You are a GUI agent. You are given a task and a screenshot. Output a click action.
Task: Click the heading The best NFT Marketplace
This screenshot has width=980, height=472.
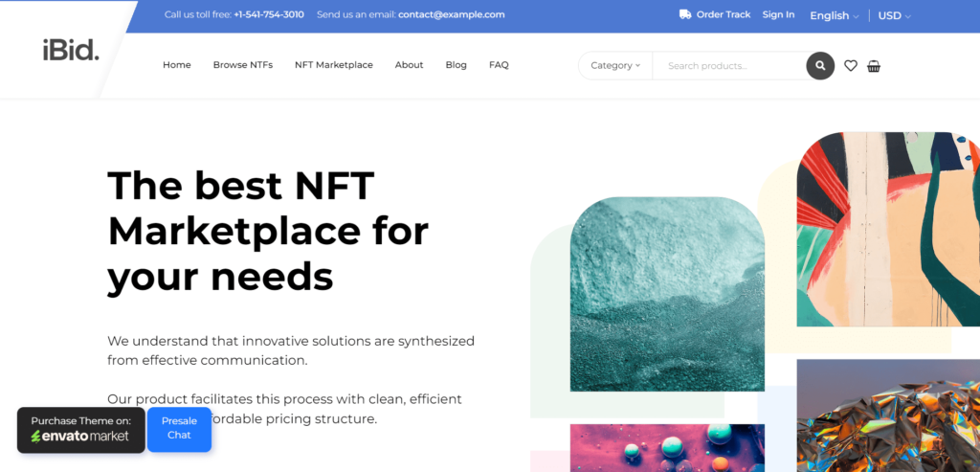[x=268, y=231]
